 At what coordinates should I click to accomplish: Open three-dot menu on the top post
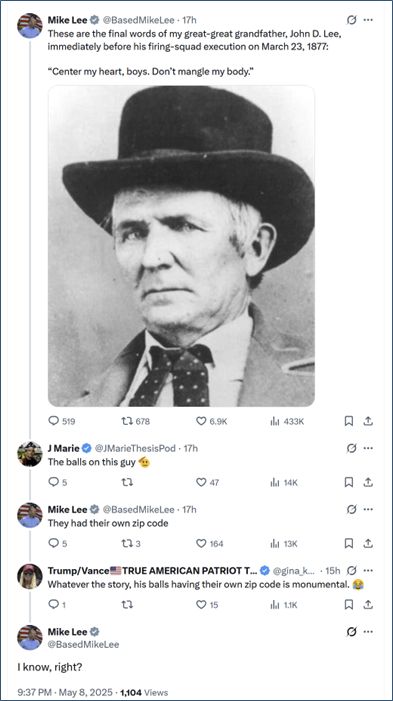click(368, 20)
